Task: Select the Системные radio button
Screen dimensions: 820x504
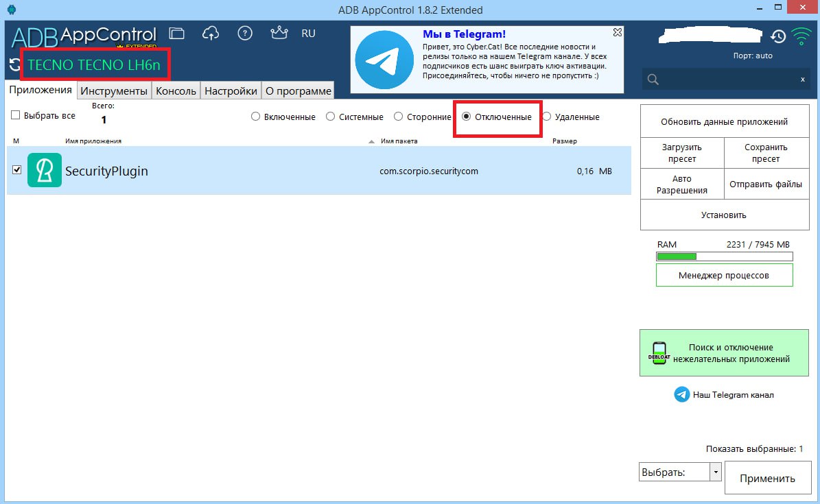Action: 331,117
